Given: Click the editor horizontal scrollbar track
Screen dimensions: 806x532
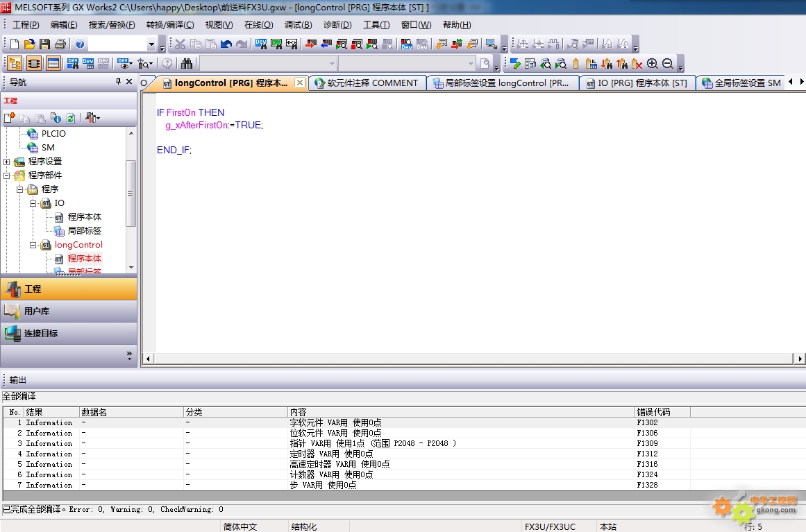Looking at the screenshot, I should click(472, 359).
